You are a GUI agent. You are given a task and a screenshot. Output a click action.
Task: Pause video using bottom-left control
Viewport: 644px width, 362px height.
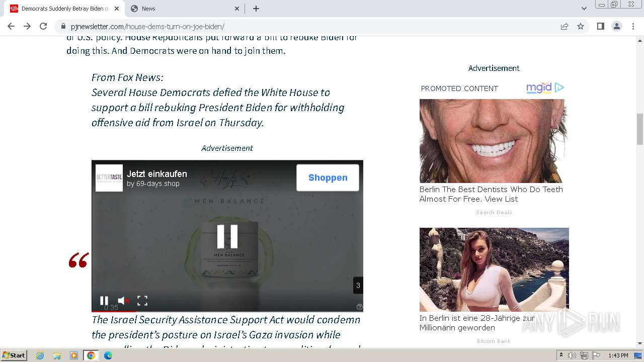coord(104,301)
